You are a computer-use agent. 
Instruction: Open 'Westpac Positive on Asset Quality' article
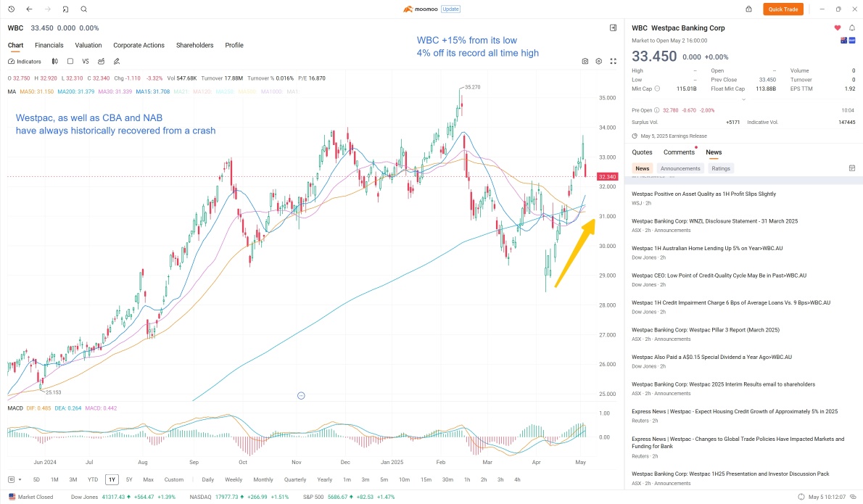pyautogui.click(x=703, y=194)
